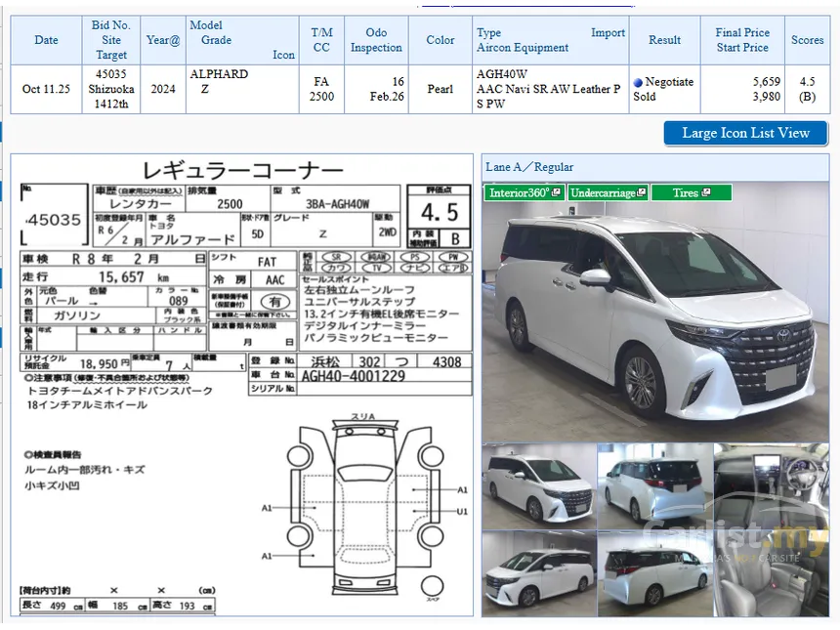Click the 16 Feb.26 odometer cell
840x630 pixels.
pos(376,89)
